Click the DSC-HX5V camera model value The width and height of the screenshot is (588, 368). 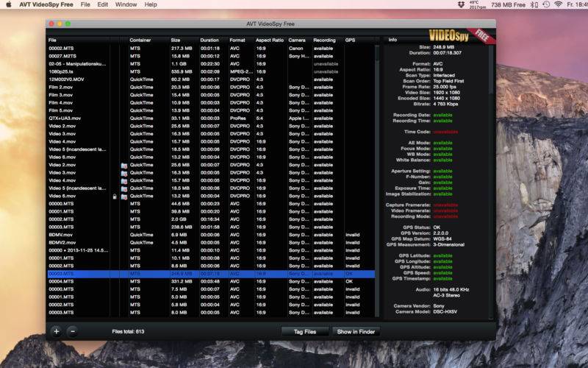pos(445,311)
